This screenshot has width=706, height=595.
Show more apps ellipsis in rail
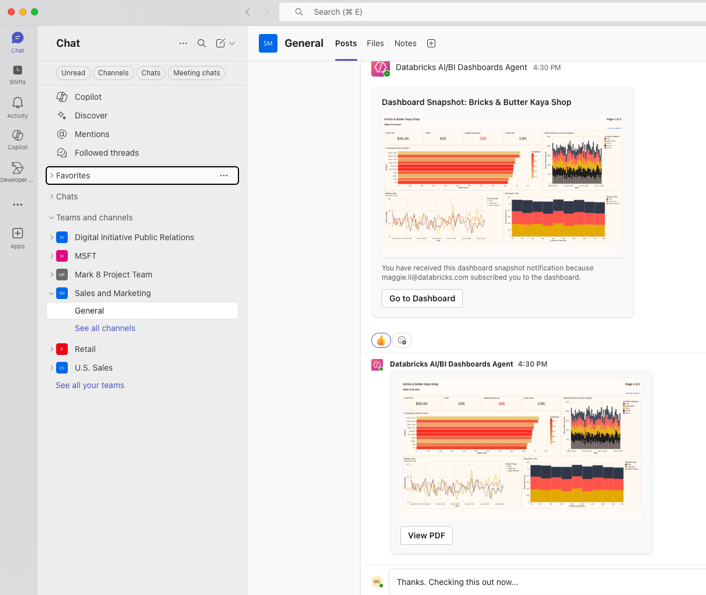[x=18, y=204]
